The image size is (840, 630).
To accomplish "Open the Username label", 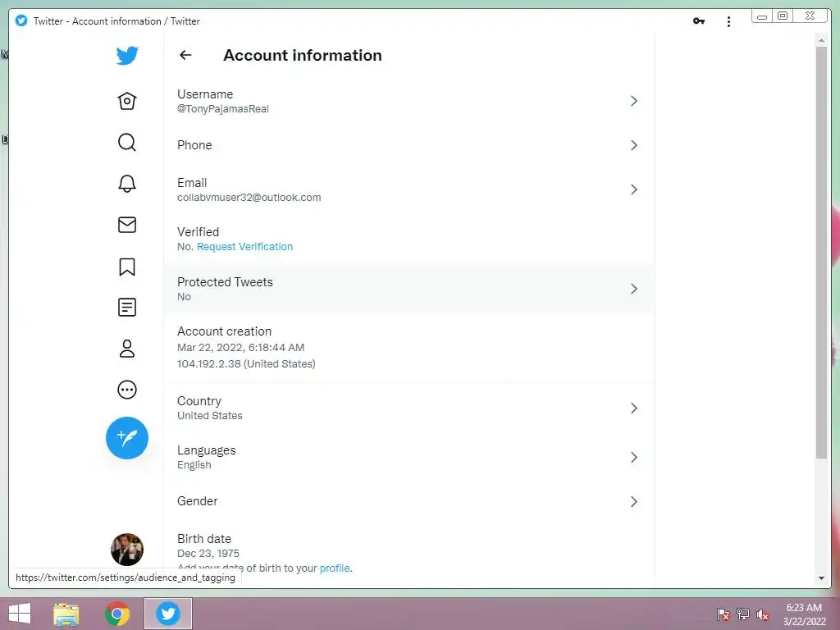I will (205, 94).
